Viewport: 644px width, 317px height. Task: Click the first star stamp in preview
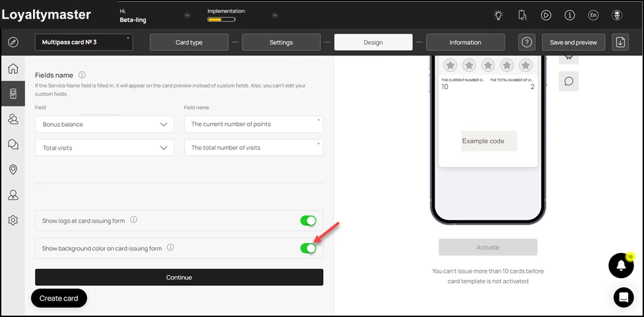450,65
